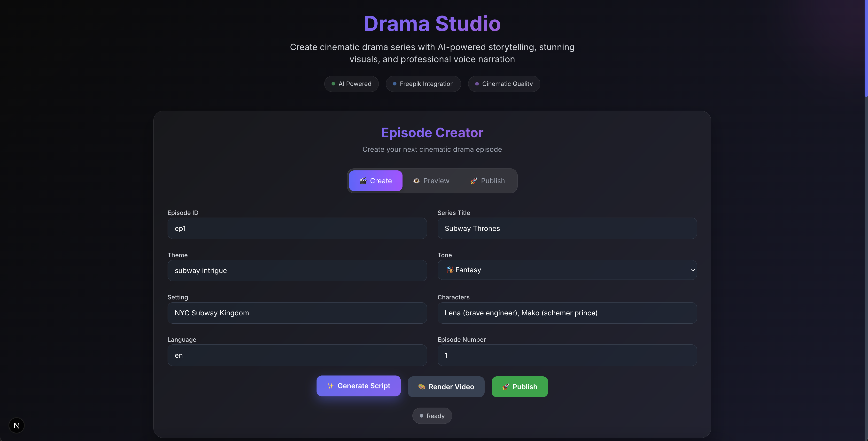Click rocket icon in Publish tab

click(474, 181)
